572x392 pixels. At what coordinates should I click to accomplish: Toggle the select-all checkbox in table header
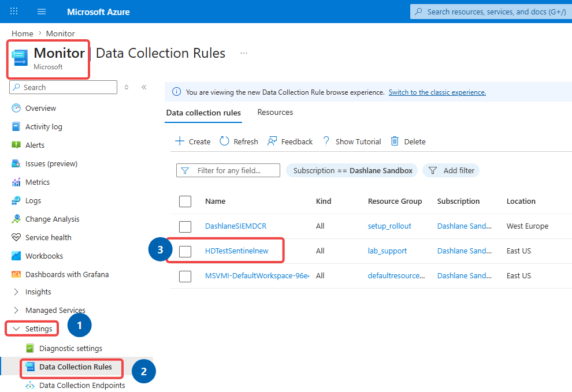(185, 201)
